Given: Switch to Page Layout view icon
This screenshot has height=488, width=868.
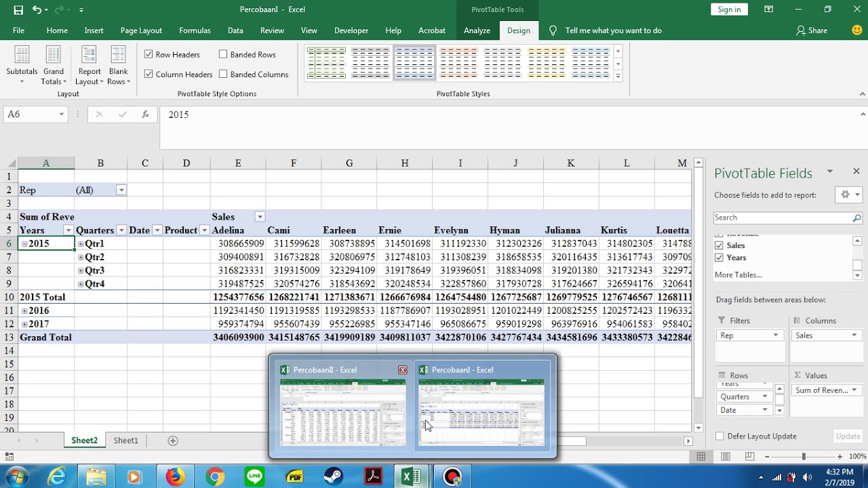Looking at the screenshot, I should [726, 457].
